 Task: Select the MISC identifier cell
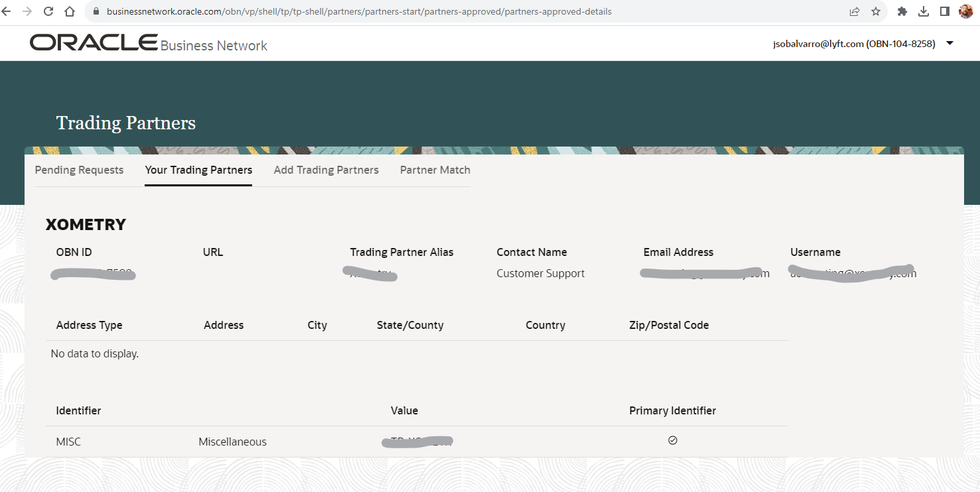tap(68, 442)
